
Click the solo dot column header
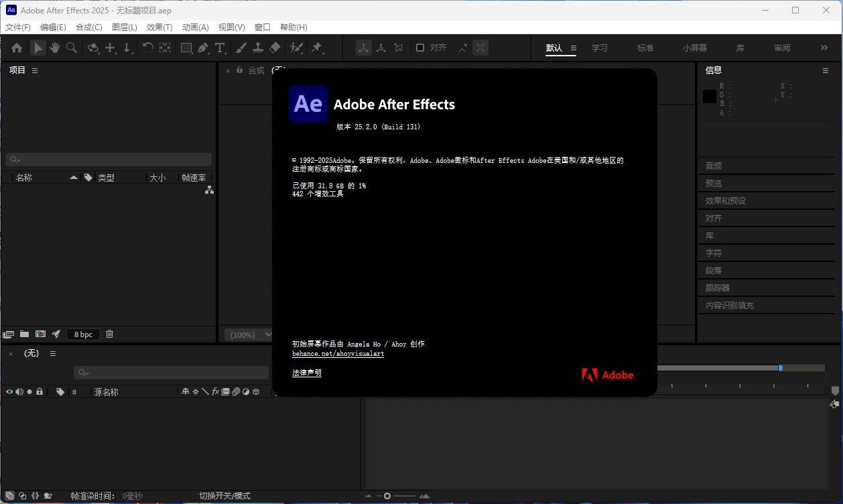[29, 391]
